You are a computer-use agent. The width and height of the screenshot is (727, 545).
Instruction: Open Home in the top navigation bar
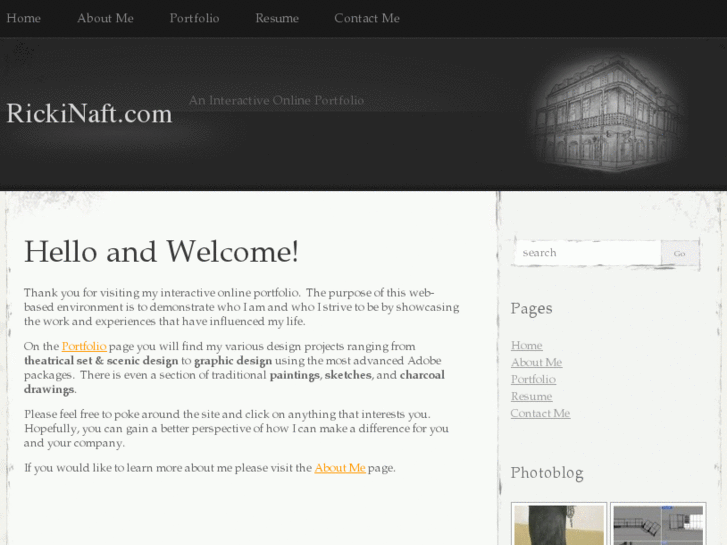click(x=24, y=18)
